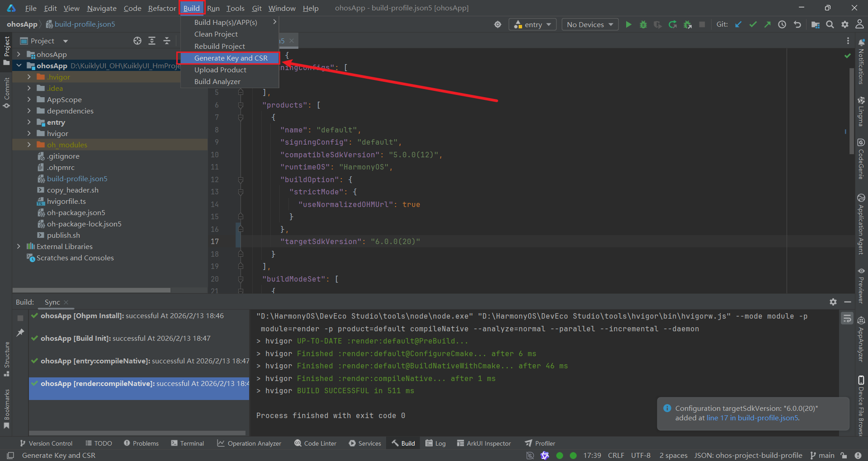This screenshot has height=461, width=868.
Task: Click line 17 in build-profile.json5 link
Action: [x=752, y=418]
